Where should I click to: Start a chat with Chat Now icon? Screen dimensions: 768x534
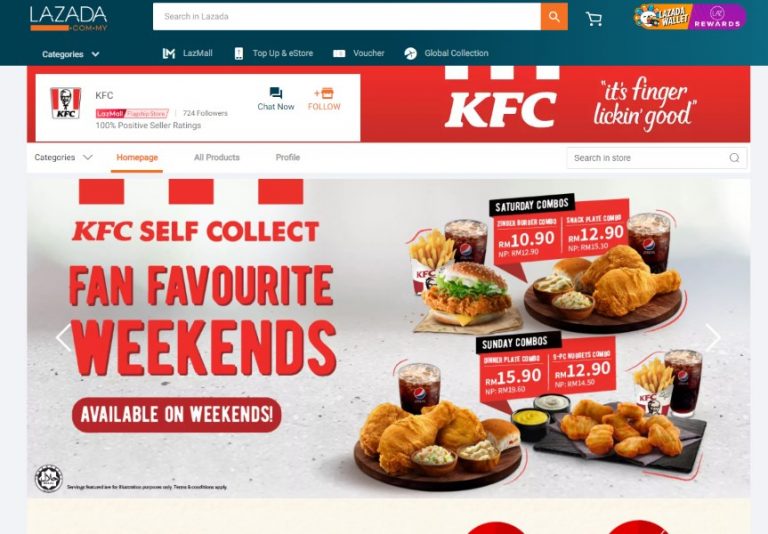click(x=276, y=93)
